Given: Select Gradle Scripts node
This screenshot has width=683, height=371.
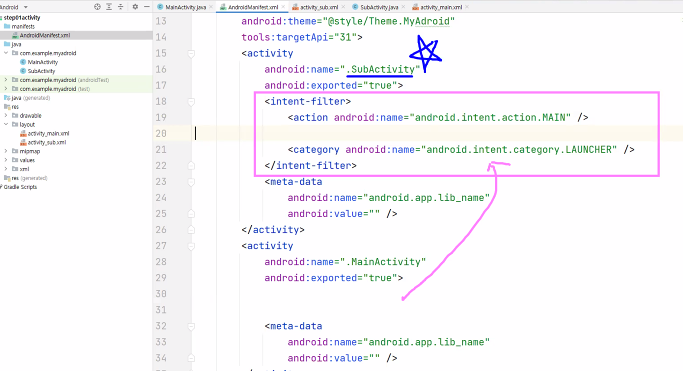Looking at the screenshot, I should (20, 187).
